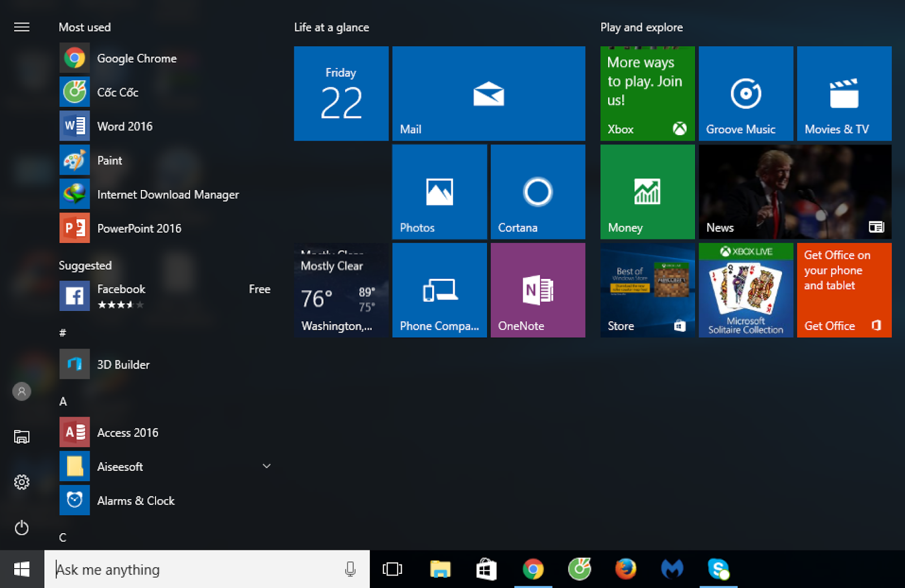This screenshot has height=588, width=905.
Task: Expand the Start menu hamburger
Action: [x=21, y=27]
